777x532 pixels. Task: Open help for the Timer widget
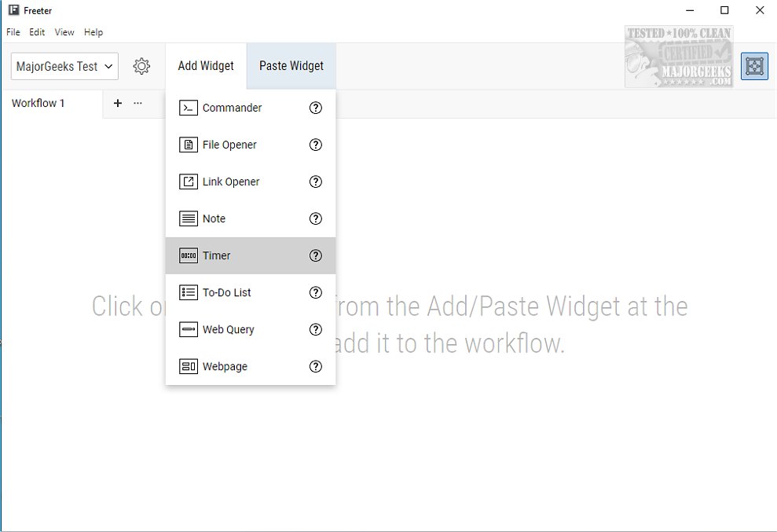[x=316, y=256]
